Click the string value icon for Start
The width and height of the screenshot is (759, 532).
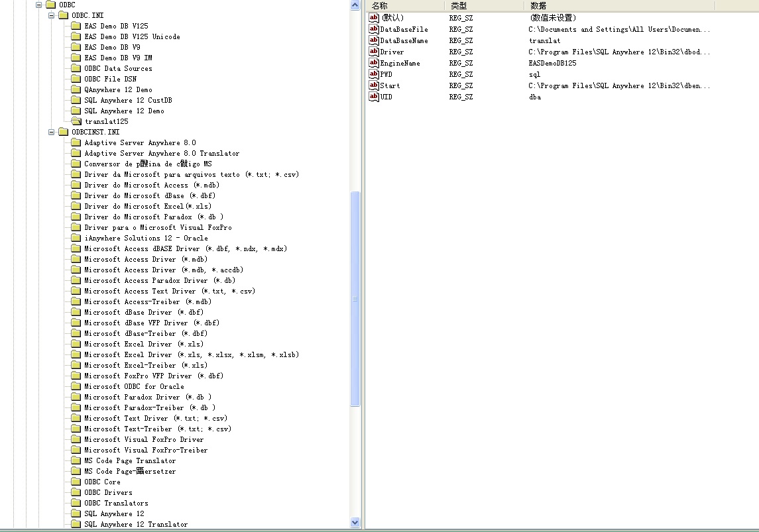374,85
